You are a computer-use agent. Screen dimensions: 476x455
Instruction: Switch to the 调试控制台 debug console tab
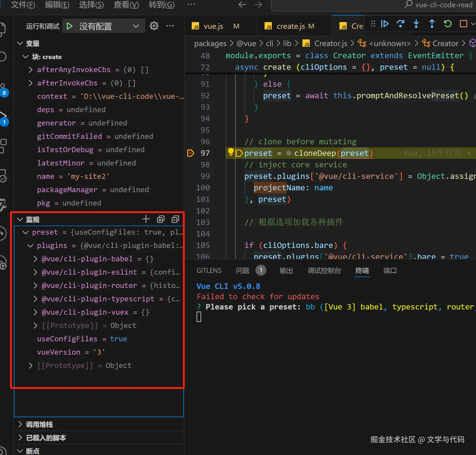(324, 270)
